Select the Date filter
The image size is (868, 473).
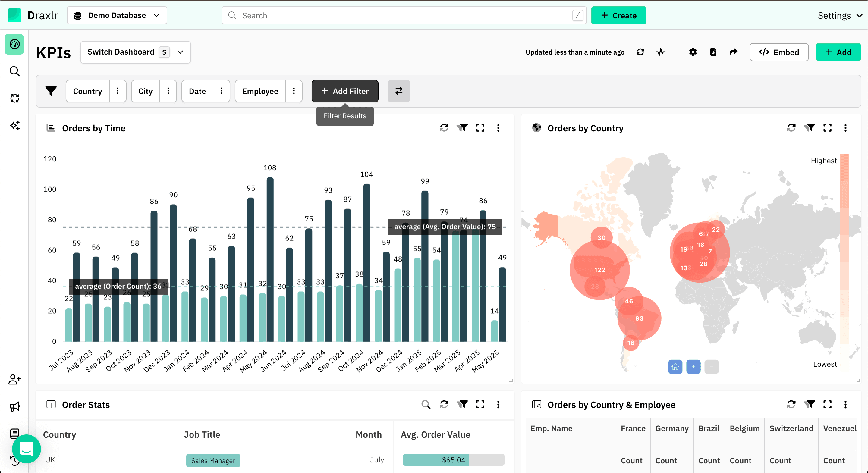(197, 91)
